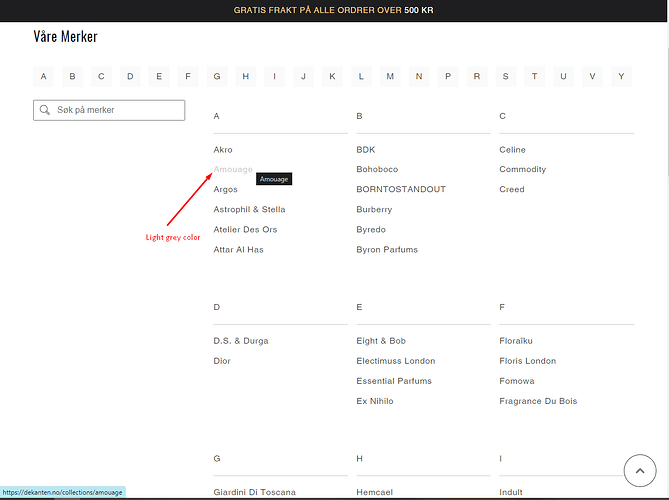Focus the 'Søk på merker' search field
Image resolution: width=669 pixels, height=500 pixels.
tap(109, 110)
